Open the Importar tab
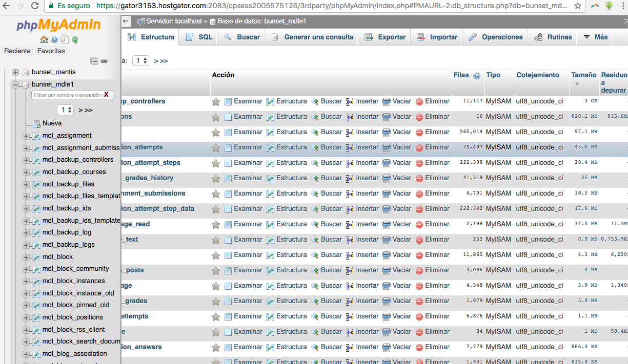Viewport: 628px width, 364px height. pos(437,37)
